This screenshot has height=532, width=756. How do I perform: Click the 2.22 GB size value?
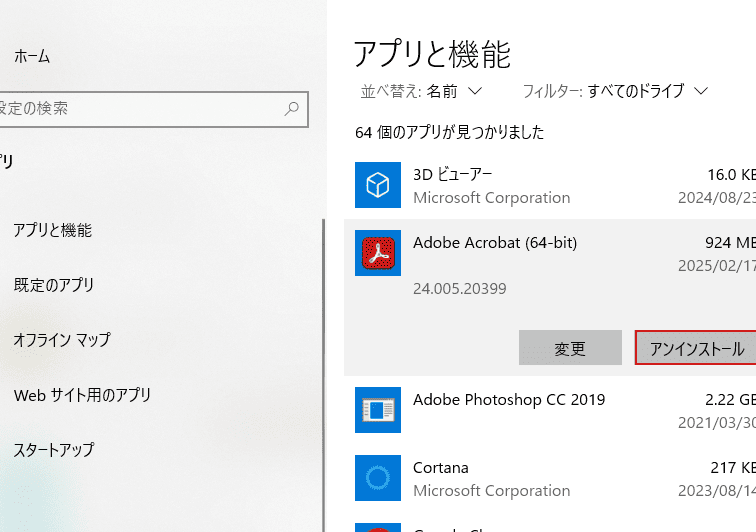(x=730, y=399)
